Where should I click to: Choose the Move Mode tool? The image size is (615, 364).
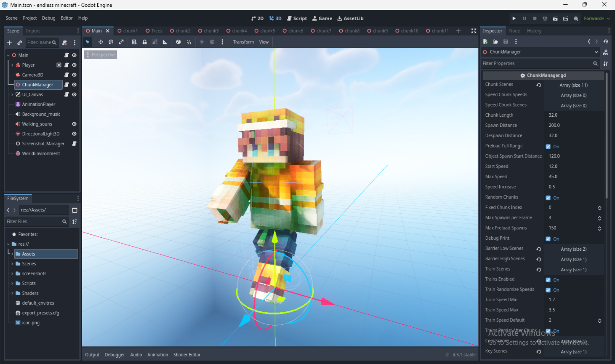coord(100,42)
